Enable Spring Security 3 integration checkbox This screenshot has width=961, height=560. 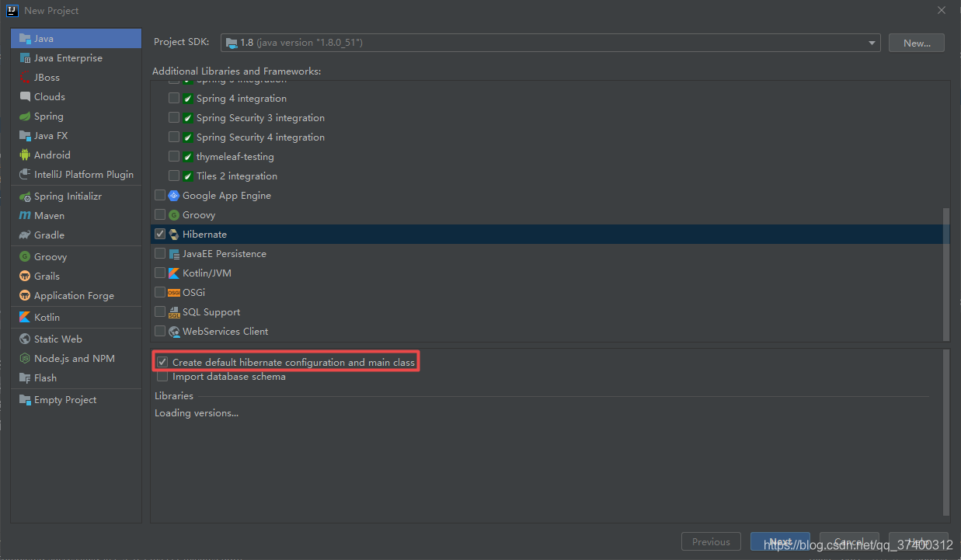coord(174,117)
